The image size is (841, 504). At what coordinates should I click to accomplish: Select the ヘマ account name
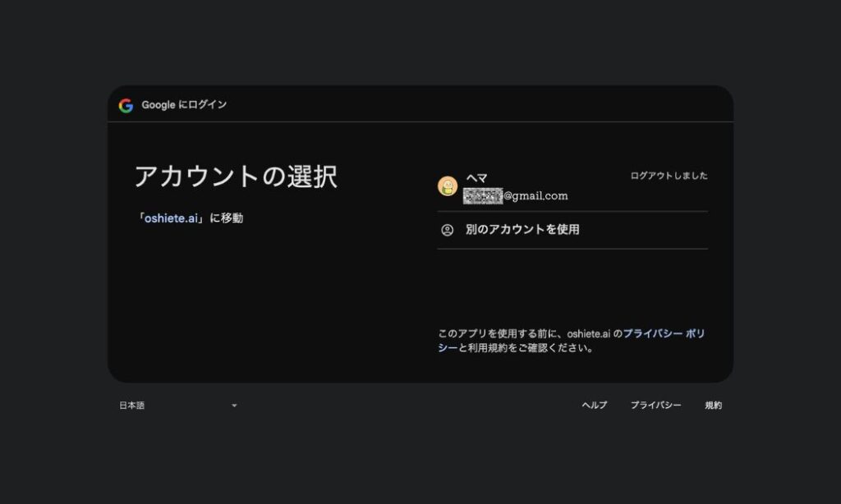(476, 178)
